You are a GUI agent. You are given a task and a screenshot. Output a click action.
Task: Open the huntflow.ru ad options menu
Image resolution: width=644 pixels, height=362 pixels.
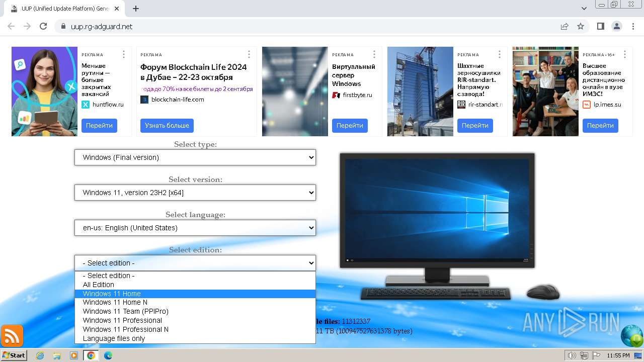pos(124,54)
